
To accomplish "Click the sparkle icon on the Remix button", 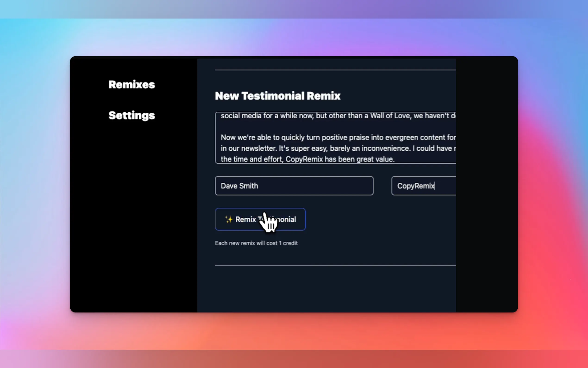I will pos(228,219).
